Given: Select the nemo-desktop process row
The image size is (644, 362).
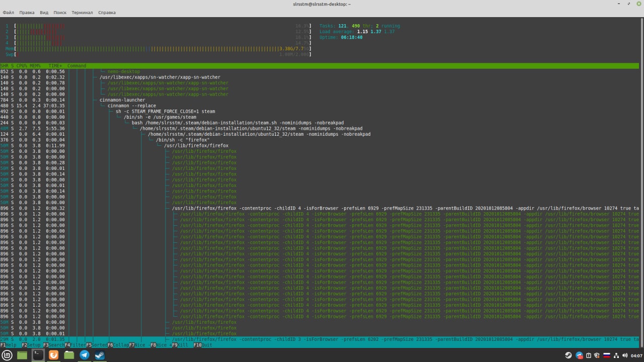Looking at the screenshot, I should tap(319, 71).
